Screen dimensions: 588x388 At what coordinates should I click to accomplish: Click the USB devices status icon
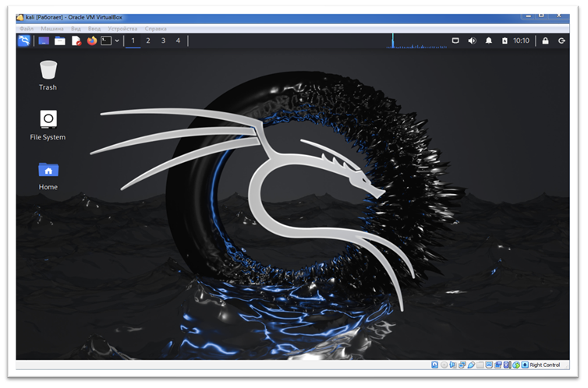click(471, 365)
